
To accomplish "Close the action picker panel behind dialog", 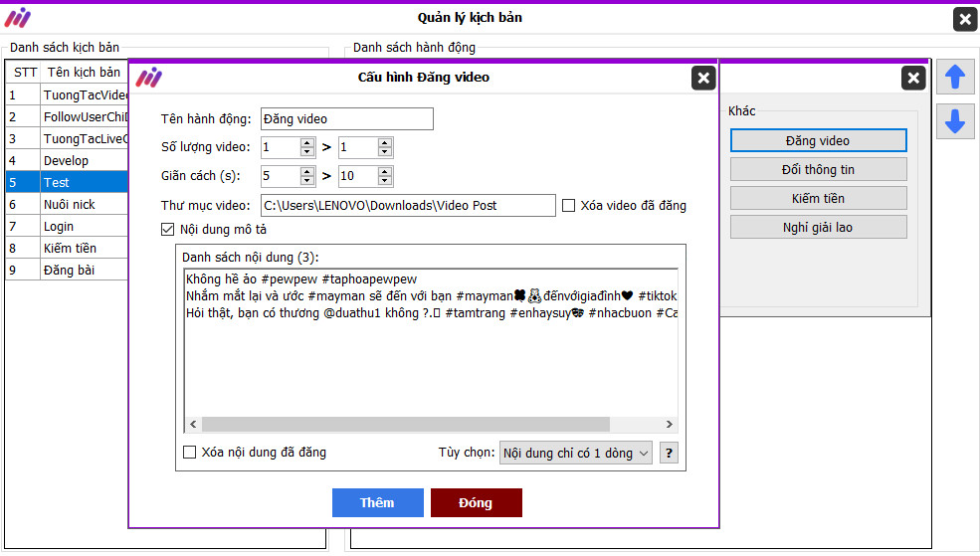I will click(912, 79).
